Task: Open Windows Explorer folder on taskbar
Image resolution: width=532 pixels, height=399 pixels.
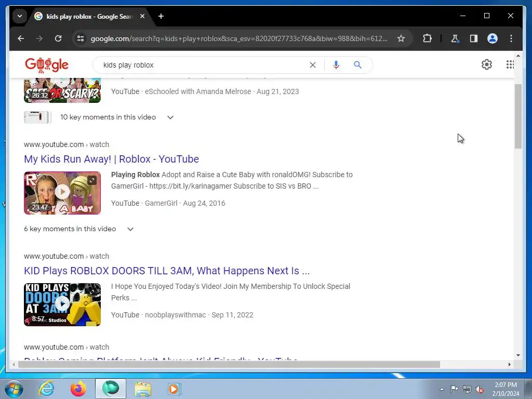Action: (x=143, y=389)
